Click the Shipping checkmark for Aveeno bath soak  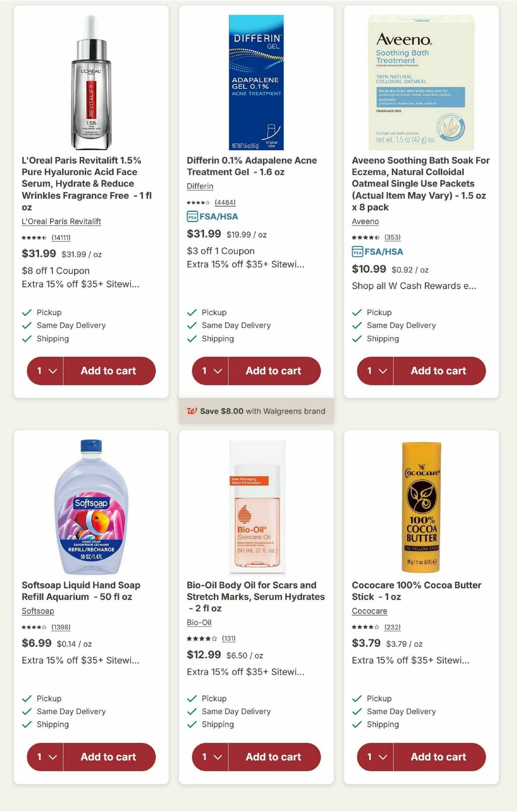point(356,338)
